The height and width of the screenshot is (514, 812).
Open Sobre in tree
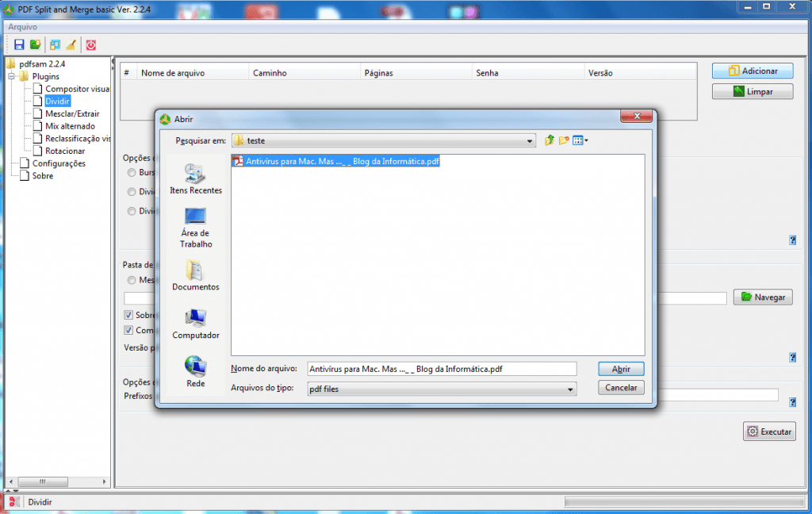click(x=43, y=175)
